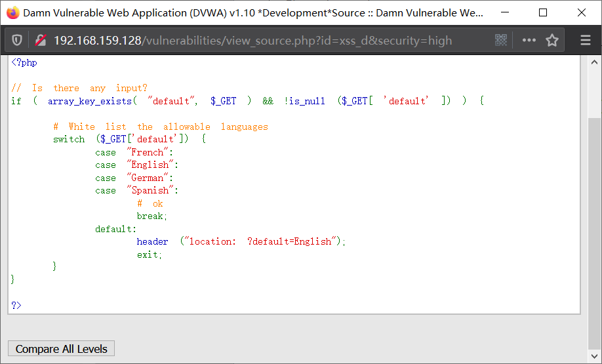This screenshot has height=364, width=602.
Task: Click the scrollbar down arrow
Action: point(594,355)
